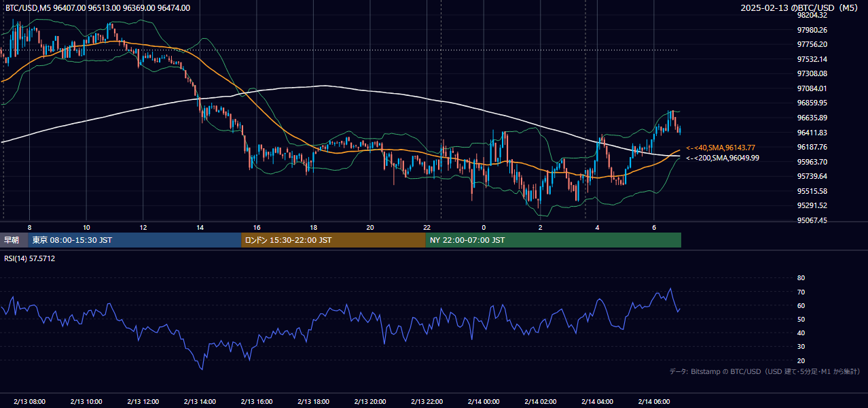Click the RSI(14) 57.5712 indicator label
This screenshot has height=408, width=868.
point(30,258)
